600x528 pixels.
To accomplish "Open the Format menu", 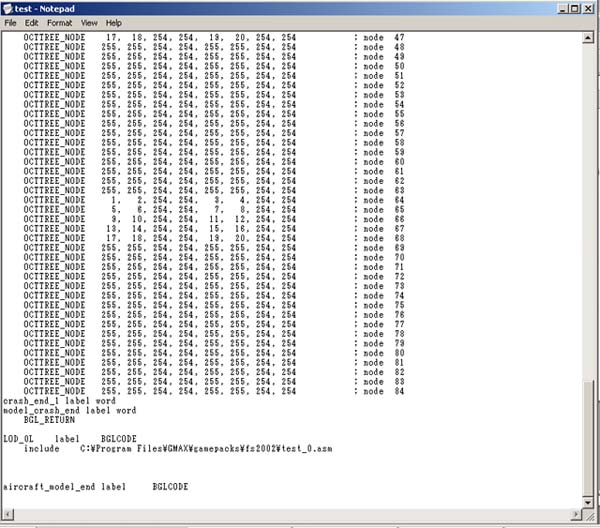I will point(59,22).
